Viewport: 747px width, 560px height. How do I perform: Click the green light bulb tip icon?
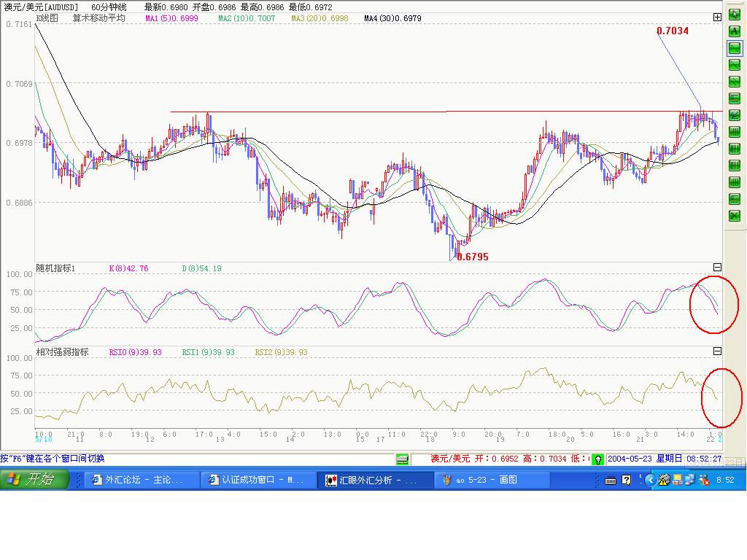(x=598, y=459)
